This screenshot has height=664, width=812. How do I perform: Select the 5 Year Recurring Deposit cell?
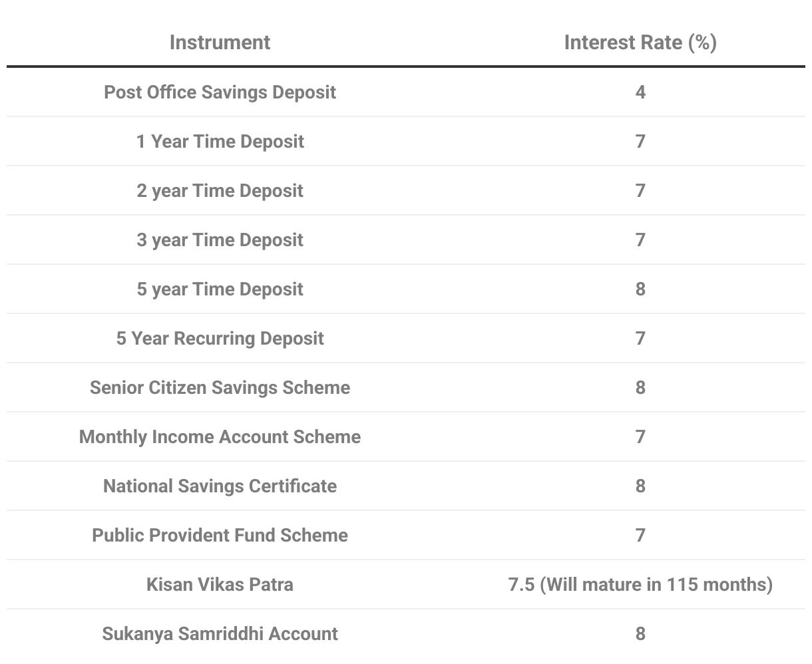(x=220, y=339)
